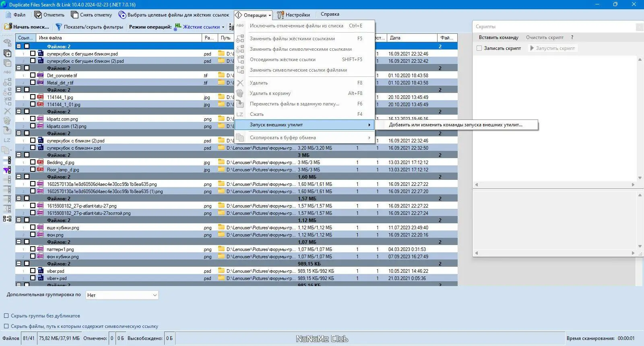Choose Удалить в корзину menu item
Screen dimensions: 644x346
click(x=305, y=93)
